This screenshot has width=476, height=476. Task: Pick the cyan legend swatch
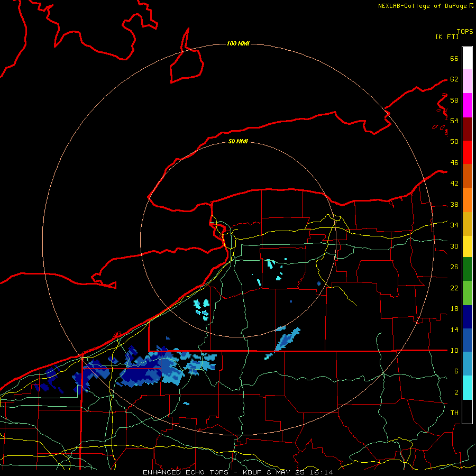tap(467, 388)
